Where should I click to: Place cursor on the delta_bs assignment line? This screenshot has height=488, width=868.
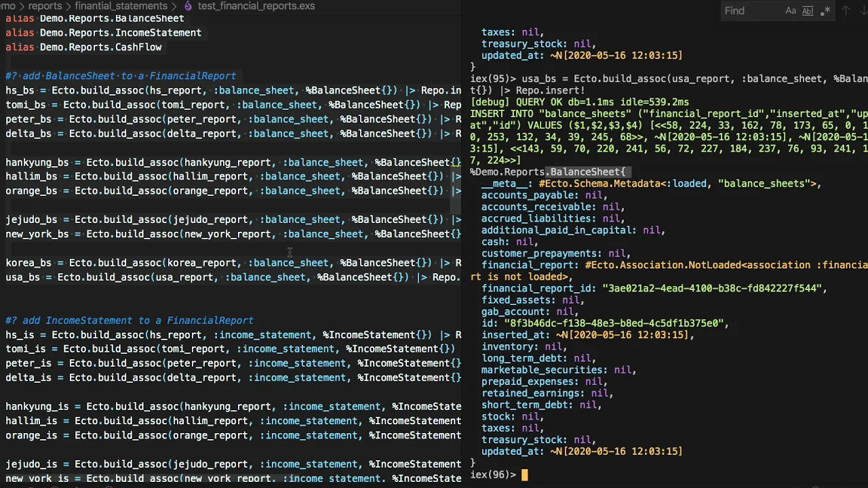click(x=233, y=134)
